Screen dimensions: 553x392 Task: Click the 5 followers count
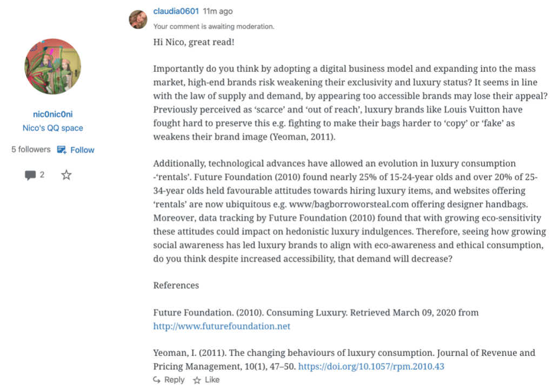(31, 150)
